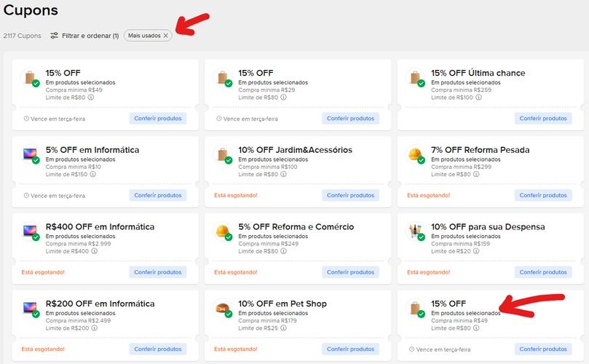Image resolution: width=589 pixels, height=364 pixels.
Task: Click pet bowl icon on 10% OFF em Pet Shop
Action: pyautogui.click(x=222, y=308)
